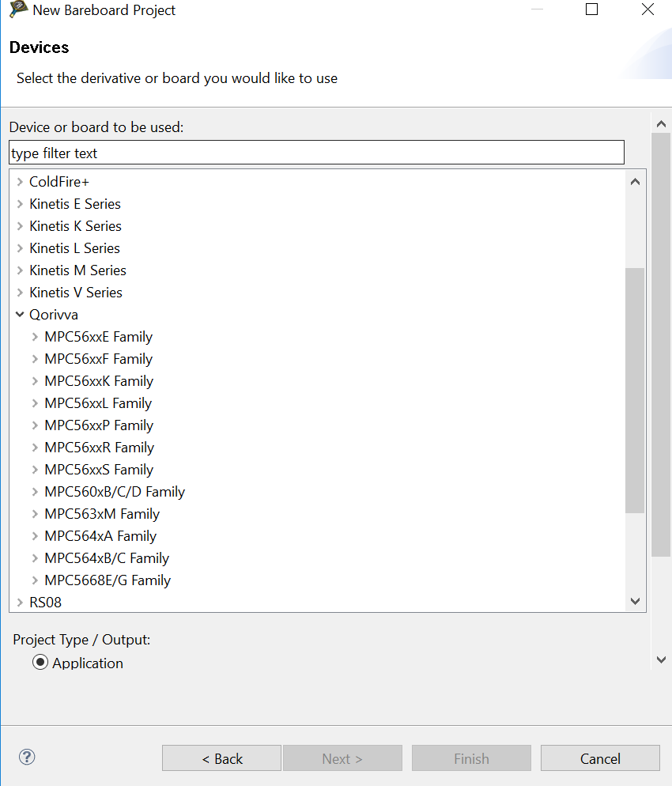Maximize the New Bareboard Project window
The image size is (672, 786).
[591, 9]
